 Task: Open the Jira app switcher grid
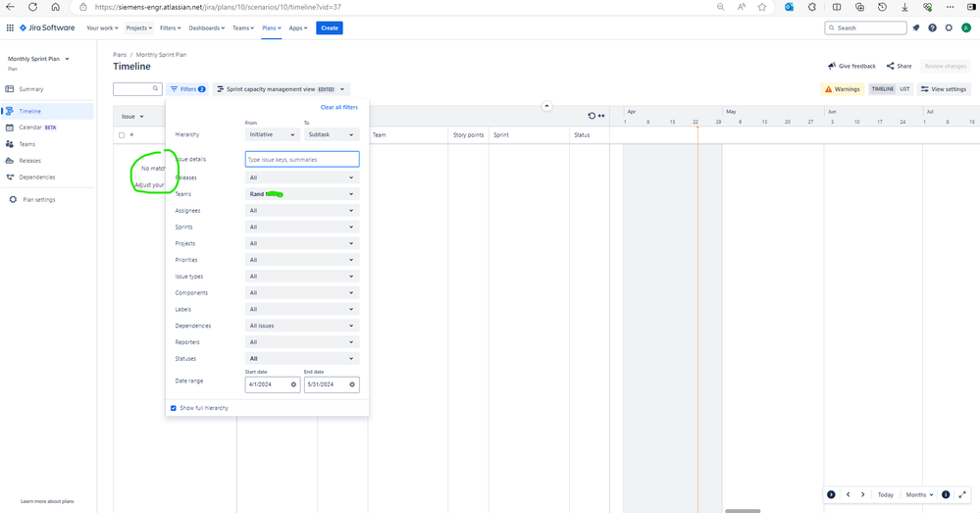tap(10, 27)
